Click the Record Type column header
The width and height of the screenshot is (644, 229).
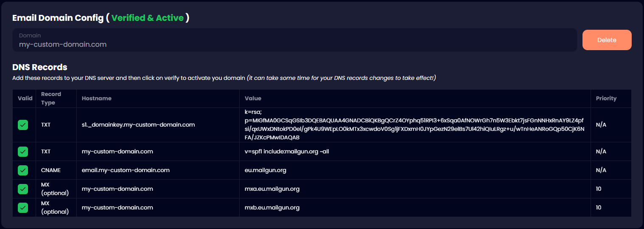click(51, 98)
